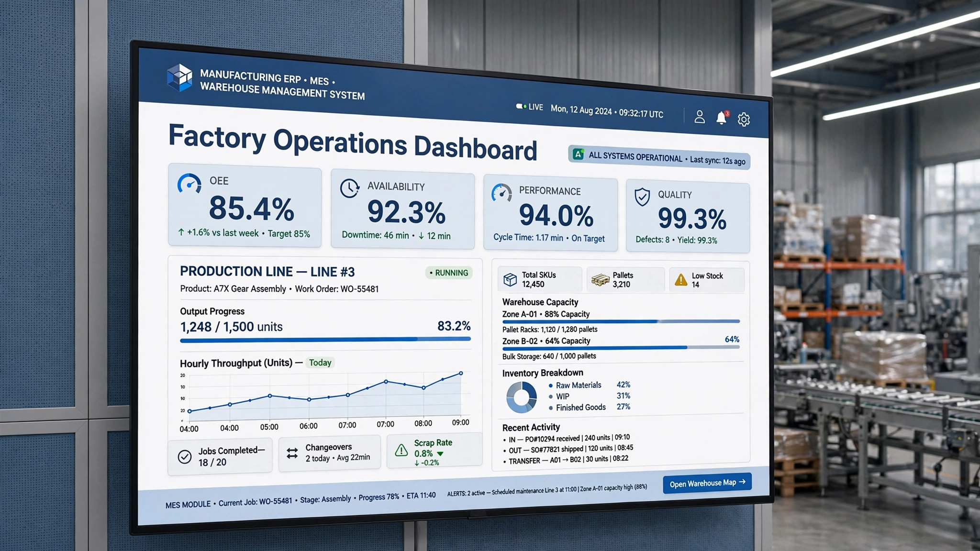Open Warehouse Map button

coord(707,483)
